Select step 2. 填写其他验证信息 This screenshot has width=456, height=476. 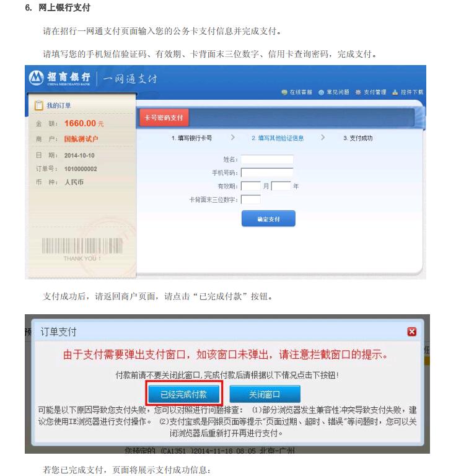pos(278,138)
